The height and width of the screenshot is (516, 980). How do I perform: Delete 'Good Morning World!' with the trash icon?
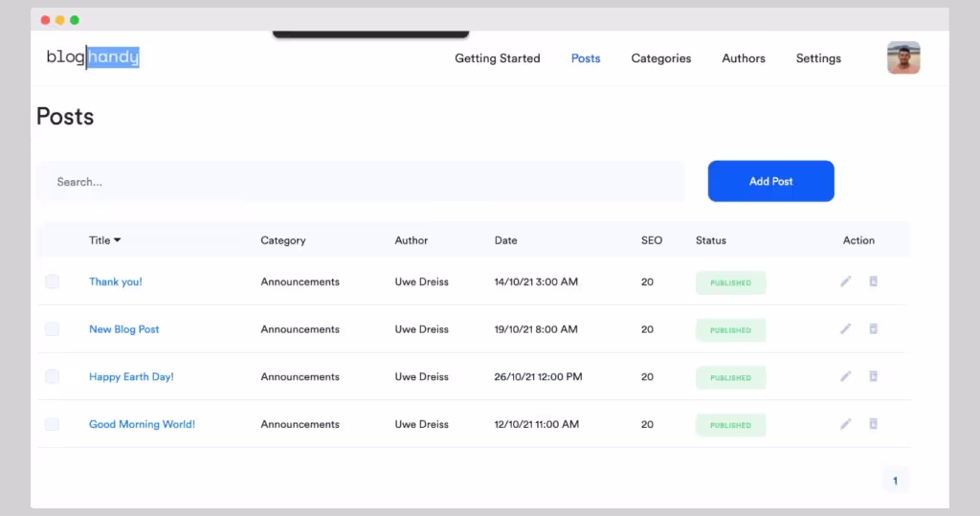[x=873, y=423]
